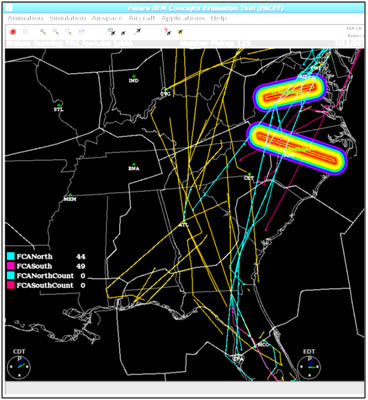
Task: Click the red record/stop button in toolbar
Action: coord(13,32)
